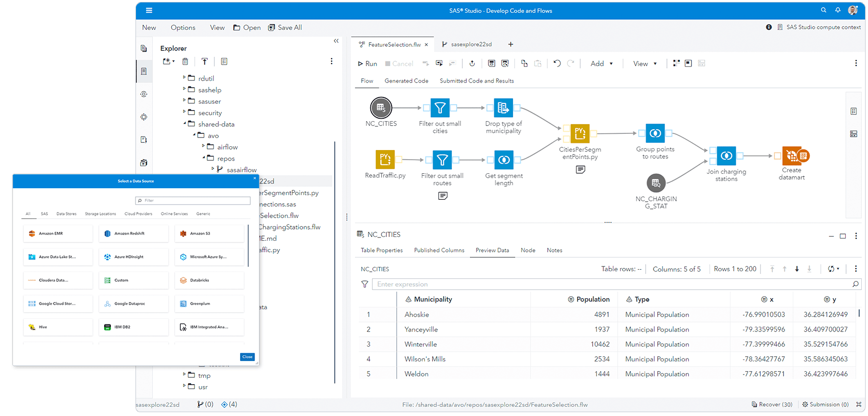Open the Notes tab for NC_CITIES
The image size is (868, 416).
(554, 250)
